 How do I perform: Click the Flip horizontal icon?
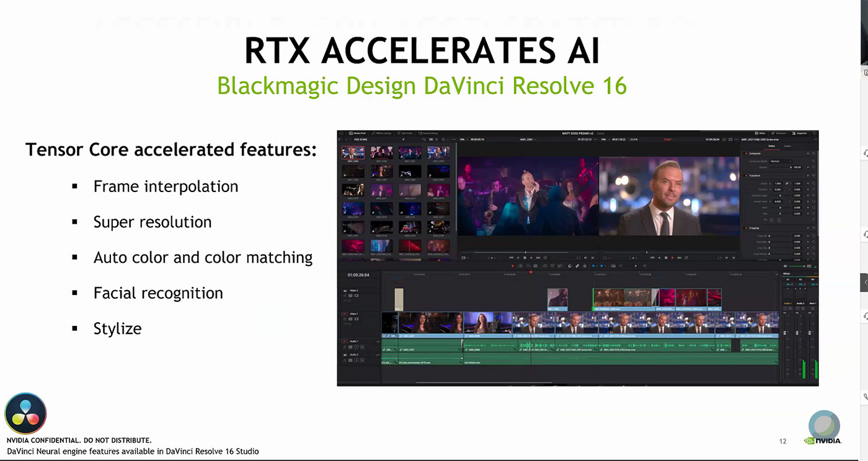pyautogui.click(x=772, y=220)
